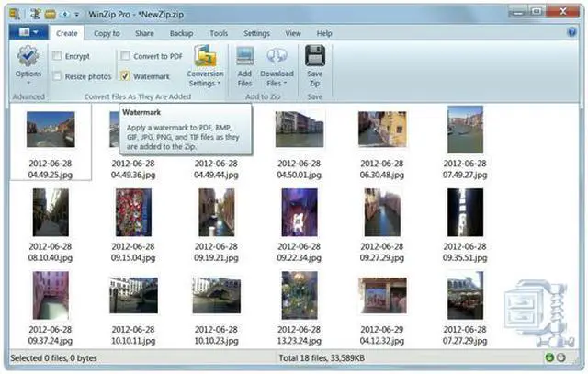Viewport: 588px width, 374px height.
Task: Select thumbnail of 09.37.24.jpg
Action: point(51,295)
